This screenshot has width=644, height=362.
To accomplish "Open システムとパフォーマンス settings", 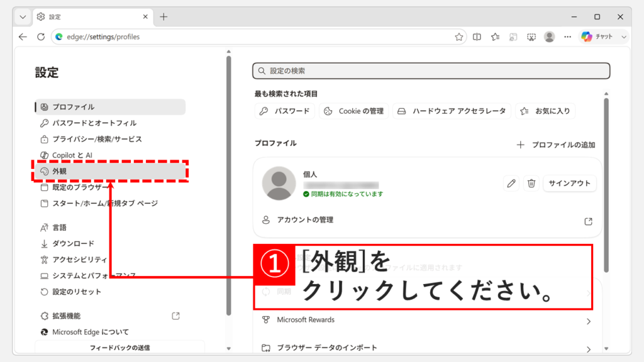I will pos(110,275).
